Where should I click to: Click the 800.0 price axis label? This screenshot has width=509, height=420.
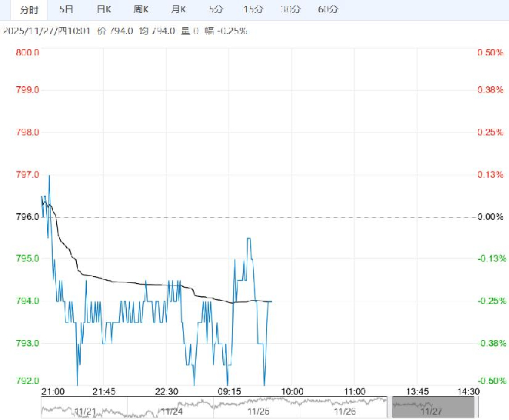[27, 52]
